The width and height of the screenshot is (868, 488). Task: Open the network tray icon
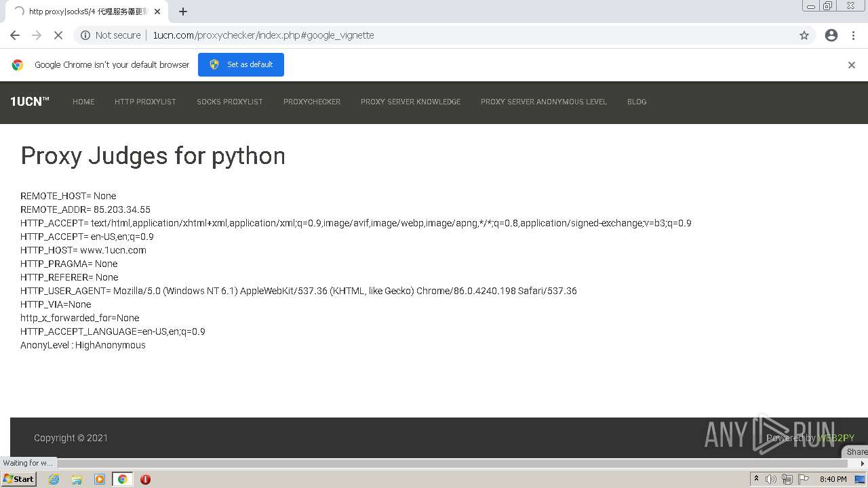click(x=787, y=479)
